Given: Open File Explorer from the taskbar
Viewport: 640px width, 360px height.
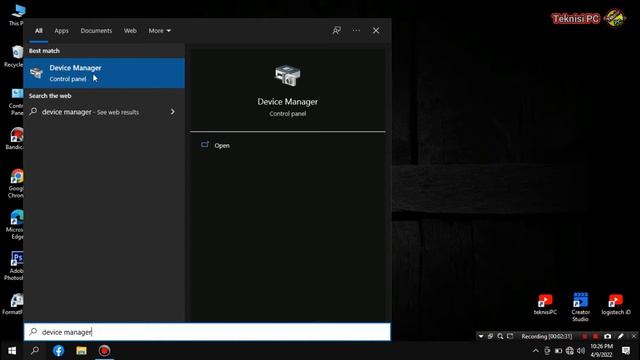Looking at the screenshot, I should click(x=81, y=351).
